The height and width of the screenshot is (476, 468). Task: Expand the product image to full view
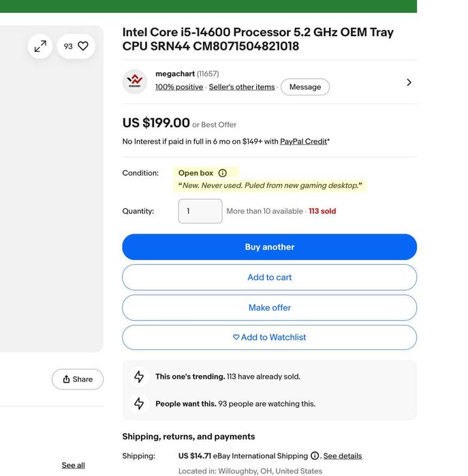40,46
